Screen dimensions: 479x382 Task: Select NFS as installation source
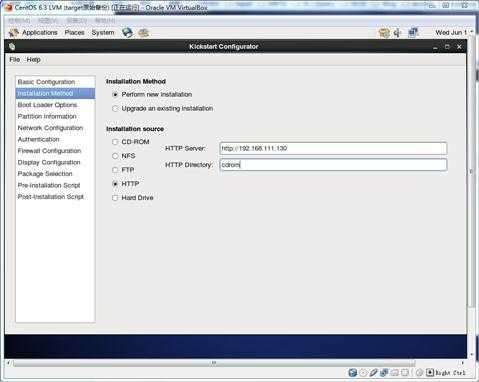115,156
